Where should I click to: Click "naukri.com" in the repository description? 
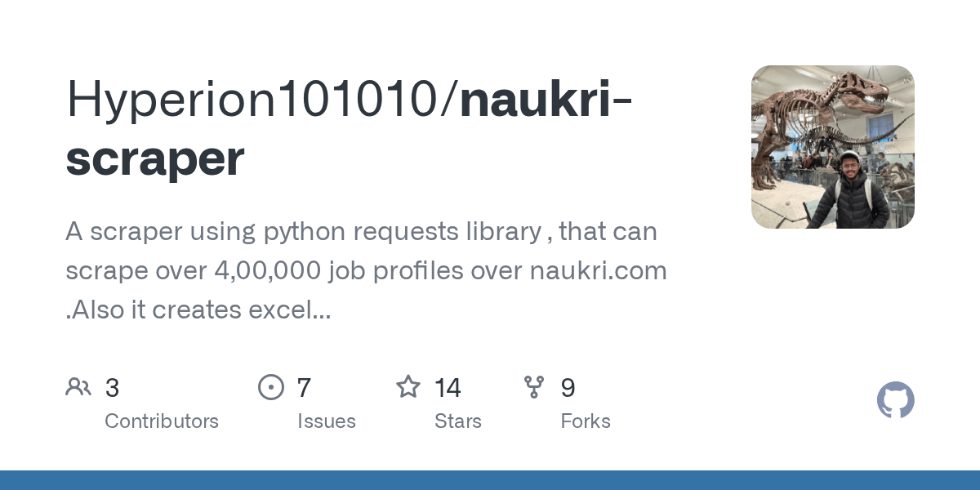coord(598,271)
